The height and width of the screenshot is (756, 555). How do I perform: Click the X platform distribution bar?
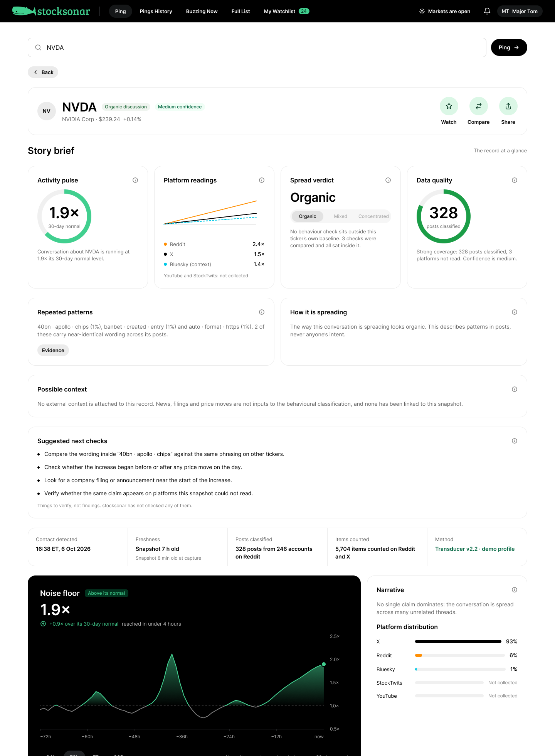458,641
